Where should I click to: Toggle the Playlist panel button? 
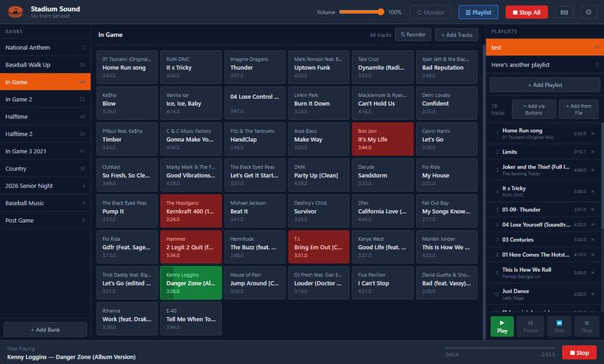478,12
